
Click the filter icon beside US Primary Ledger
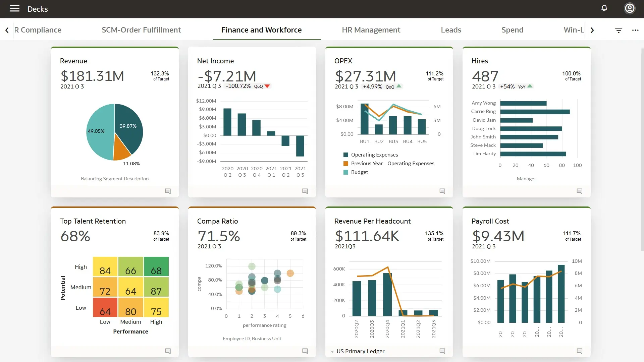(332, 351)
